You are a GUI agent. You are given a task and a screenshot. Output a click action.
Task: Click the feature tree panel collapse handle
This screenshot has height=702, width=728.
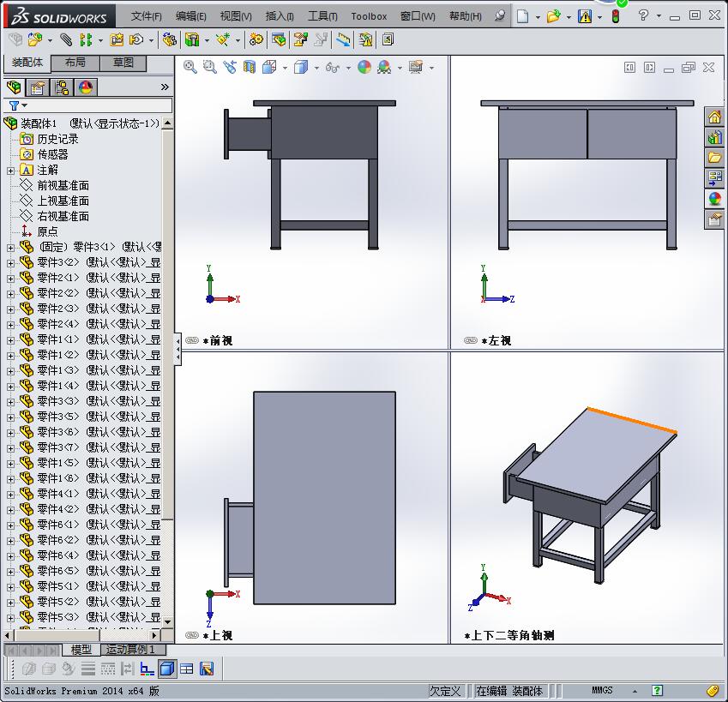coord(177,349)
